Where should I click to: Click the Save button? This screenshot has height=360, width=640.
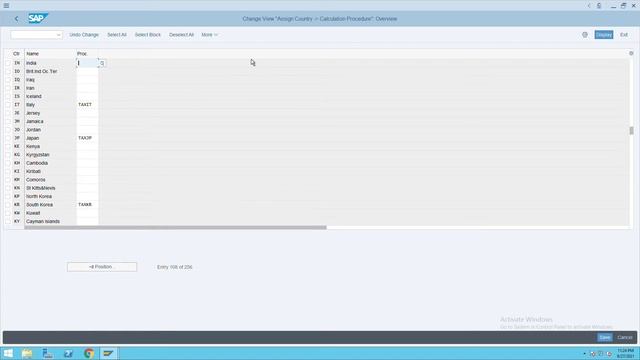pyautogui.click(x=604, y=338)
